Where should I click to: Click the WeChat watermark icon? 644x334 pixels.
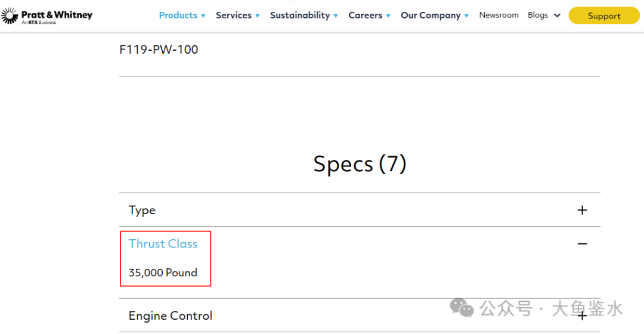(462, 308)
